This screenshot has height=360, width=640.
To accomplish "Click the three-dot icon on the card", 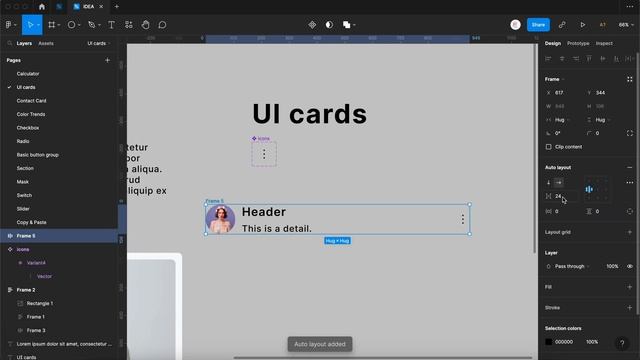I will [x=462, y=219].
